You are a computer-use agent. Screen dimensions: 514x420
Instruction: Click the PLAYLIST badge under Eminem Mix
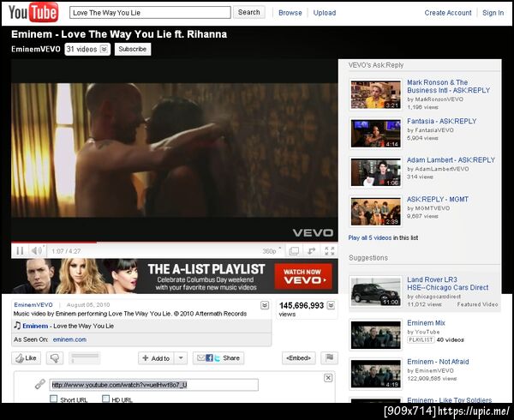pos(421,339)
